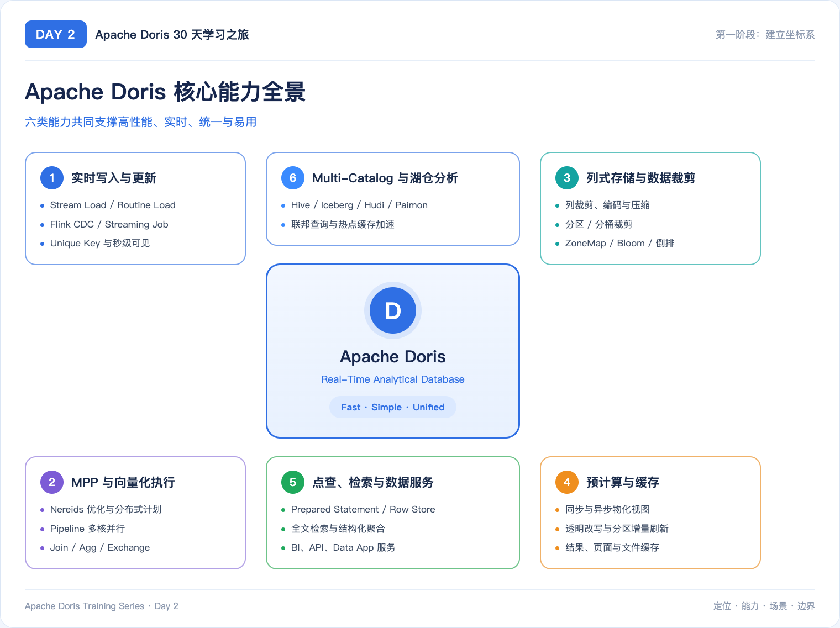Viewport: 840px width, 628px height.
Task: Click number 5 circle for 点查、检索与数据服务
Action: (293, 482)
